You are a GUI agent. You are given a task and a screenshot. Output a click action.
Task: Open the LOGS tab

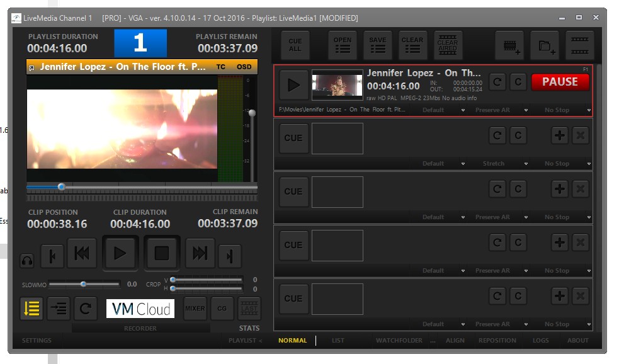click(540, 341)
